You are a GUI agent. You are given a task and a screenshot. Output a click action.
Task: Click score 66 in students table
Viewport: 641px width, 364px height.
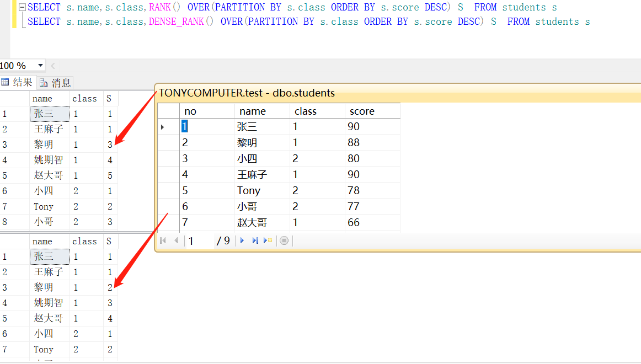[372, 223]
